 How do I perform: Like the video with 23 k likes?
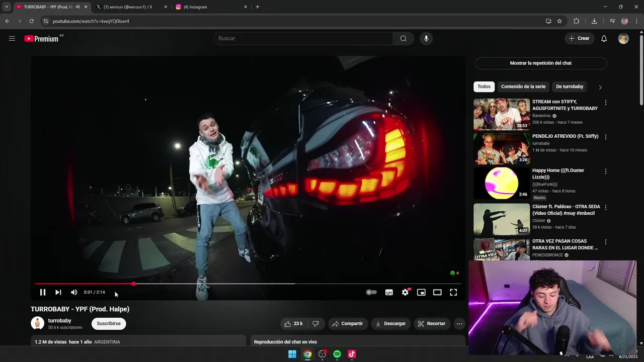(x=293, y=324)
